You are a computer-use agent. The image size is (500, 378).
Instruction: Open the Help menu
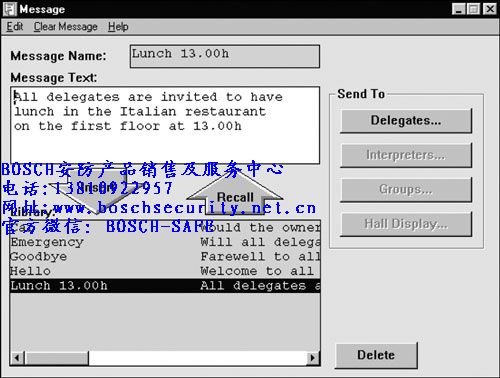118,27
